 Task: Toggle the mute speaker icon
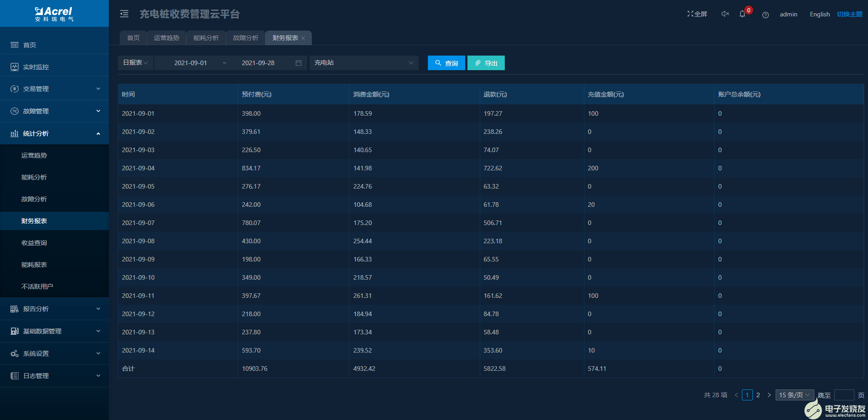point(725,14)
